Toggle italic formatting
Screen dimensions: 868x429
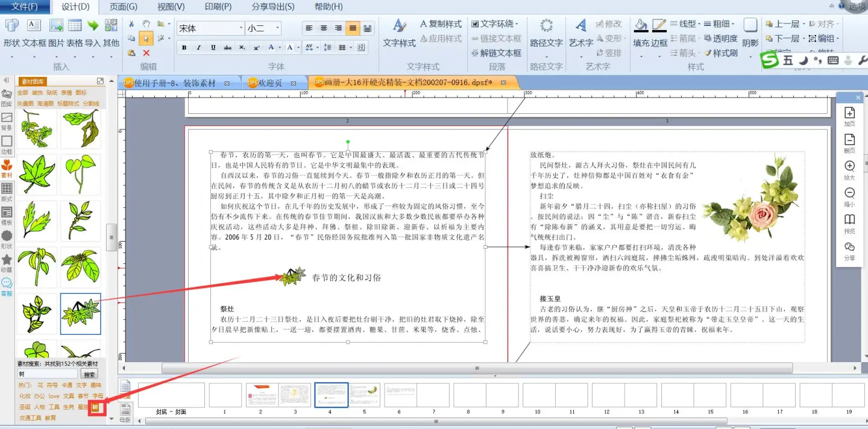(198, 48)
